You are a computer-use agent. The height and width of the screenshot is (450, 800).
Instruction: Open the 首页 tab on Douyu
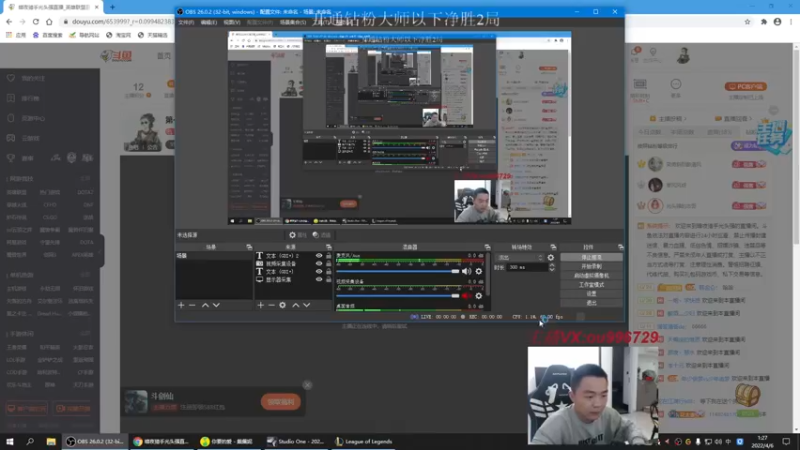164,56
